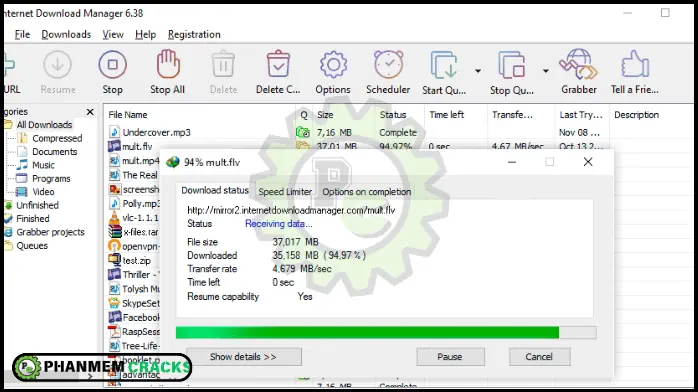Viewport: 698px width, 392px height.
Task: Click vlc-1.1.1 installer file icon
Action: (x=114, y=218)
